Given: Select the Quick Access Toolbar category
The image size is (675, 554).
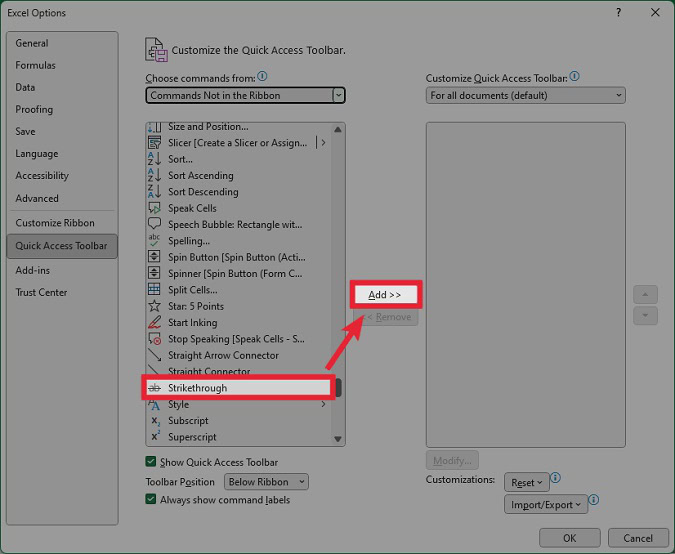Looking at the screenshot, I should point(62,246).
